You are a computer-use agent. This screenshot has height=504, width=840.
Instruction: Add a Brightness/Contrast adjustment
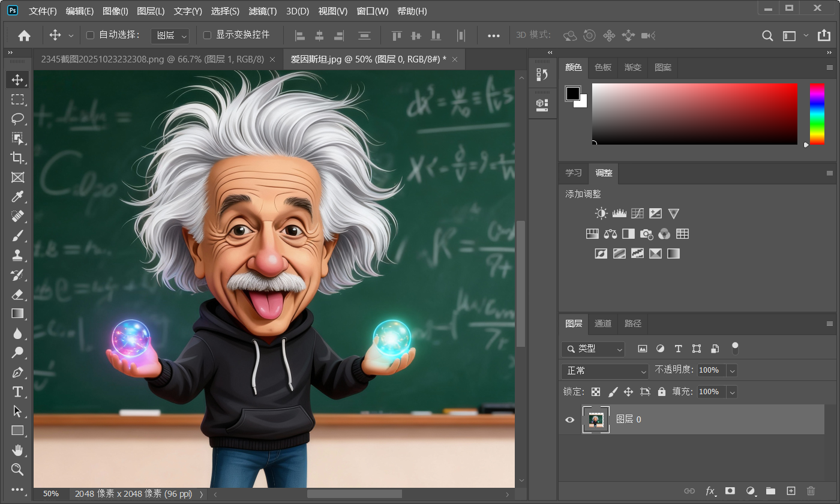[x=601, y=214]
